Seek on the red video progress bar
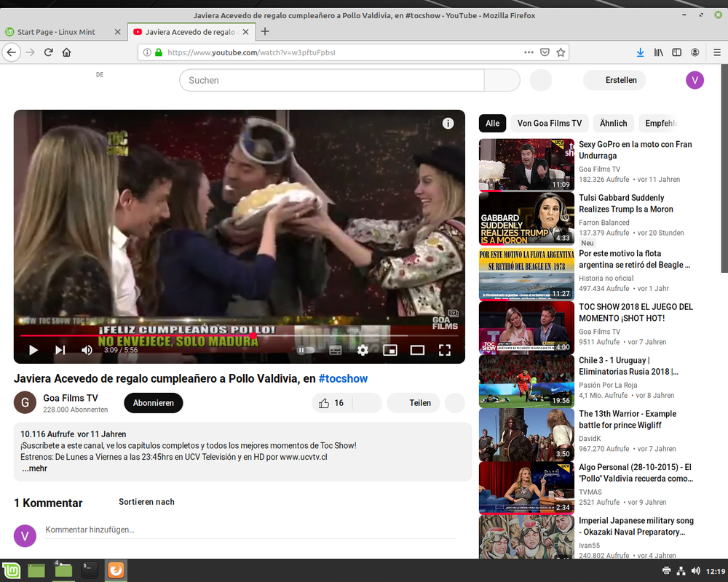 pyautogui.click(x=239, y=335)
